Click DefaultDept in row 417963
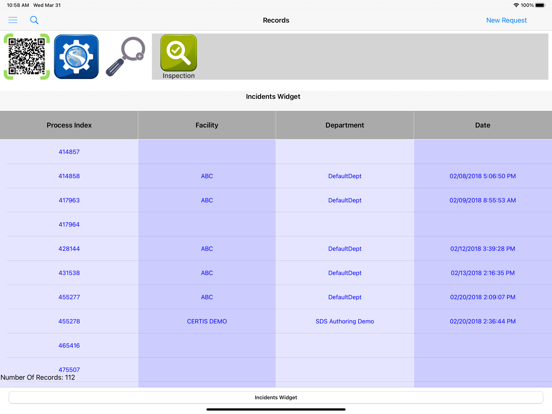552x414 pixels. pos(345,200)
